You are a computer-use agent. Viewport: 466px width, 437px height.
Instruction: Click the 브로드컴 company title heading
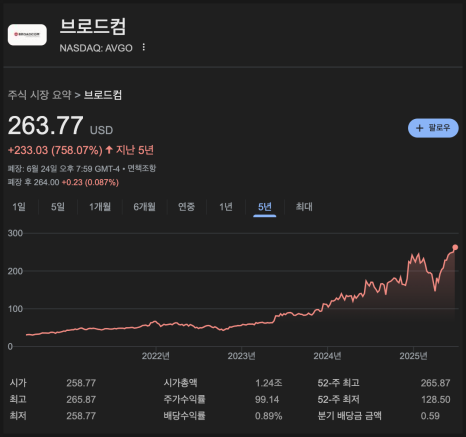[93, 26]
